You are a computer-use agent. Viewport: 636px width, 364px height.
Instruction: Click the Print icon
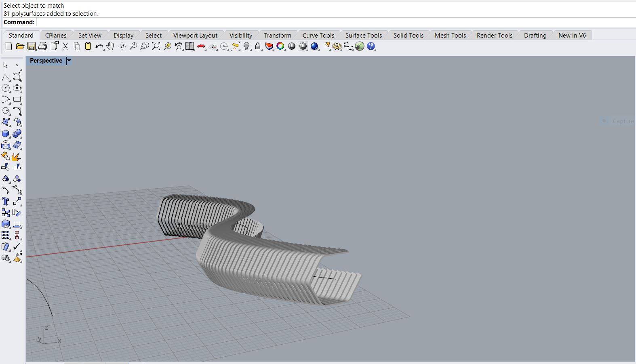click(42, 46)
